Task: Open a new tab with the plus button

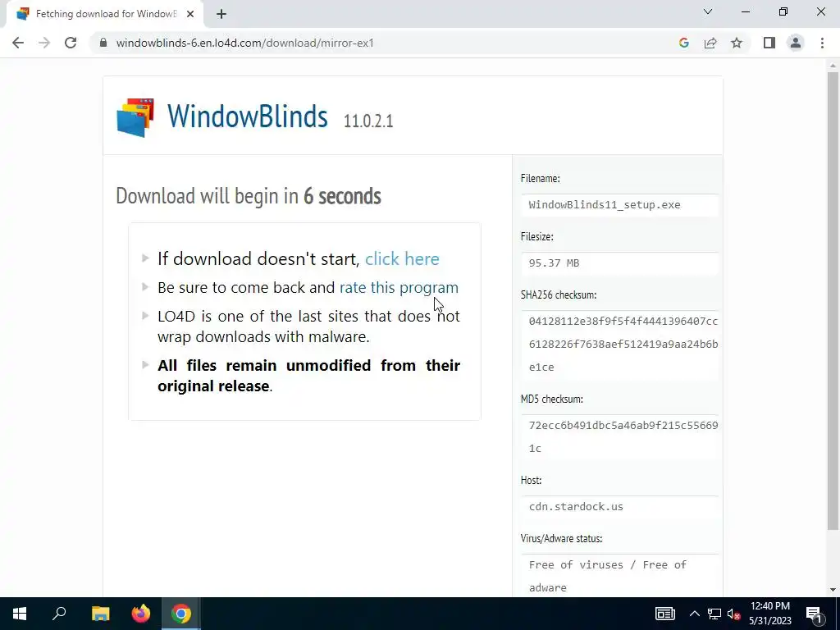Action: (221, 14)
